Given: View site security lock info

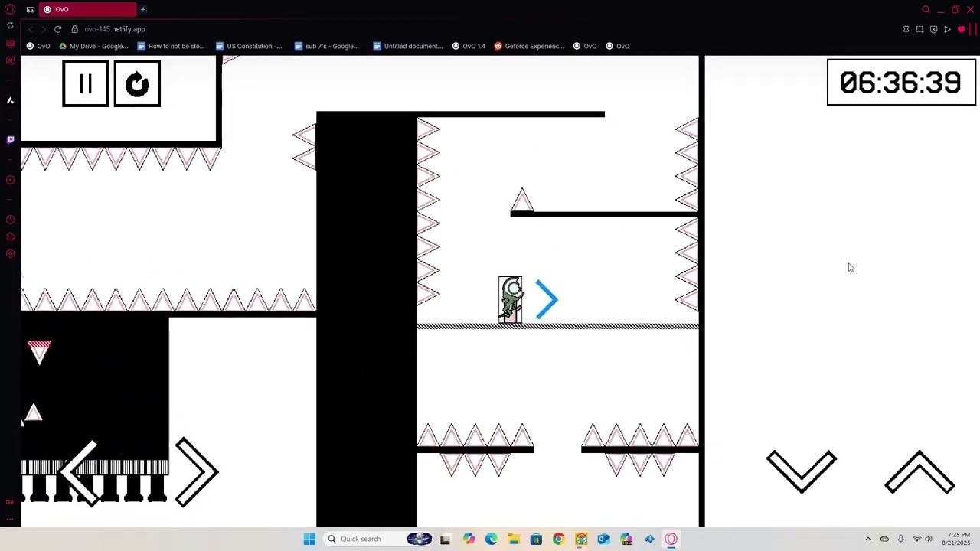Looking at the screenshot, I should pyautogui.click(x=74, y=29).
